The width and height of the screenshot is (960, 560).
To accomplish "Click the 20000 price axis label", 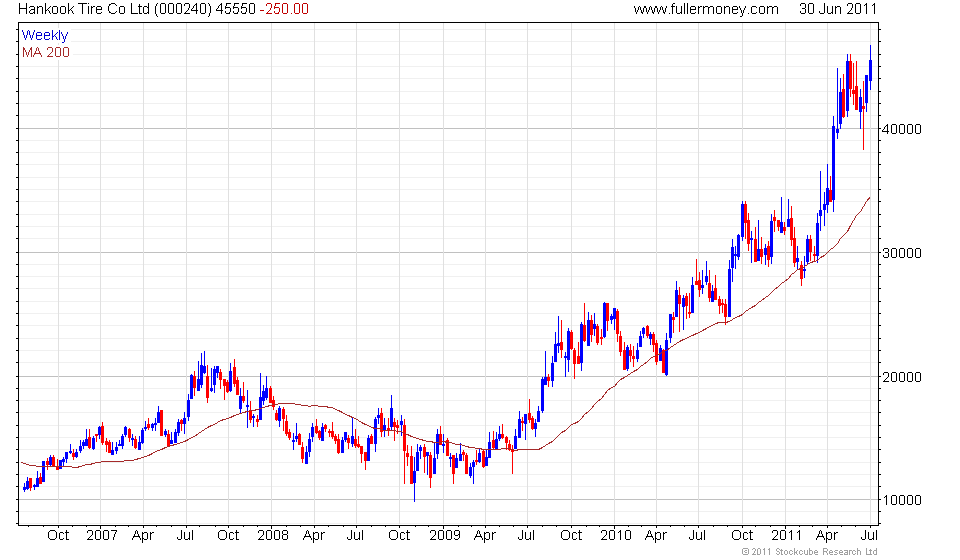I will (901, 377).
